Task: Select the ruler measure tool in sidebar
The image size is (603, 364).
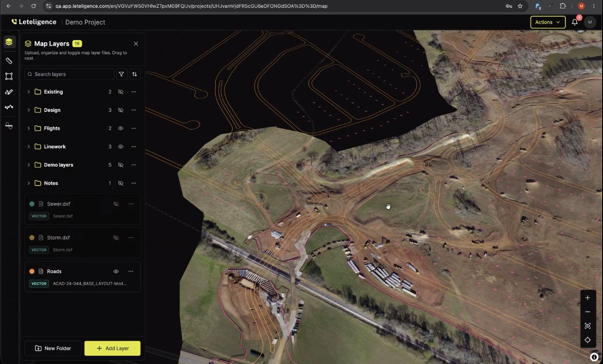Action: [x=9, y=61]
